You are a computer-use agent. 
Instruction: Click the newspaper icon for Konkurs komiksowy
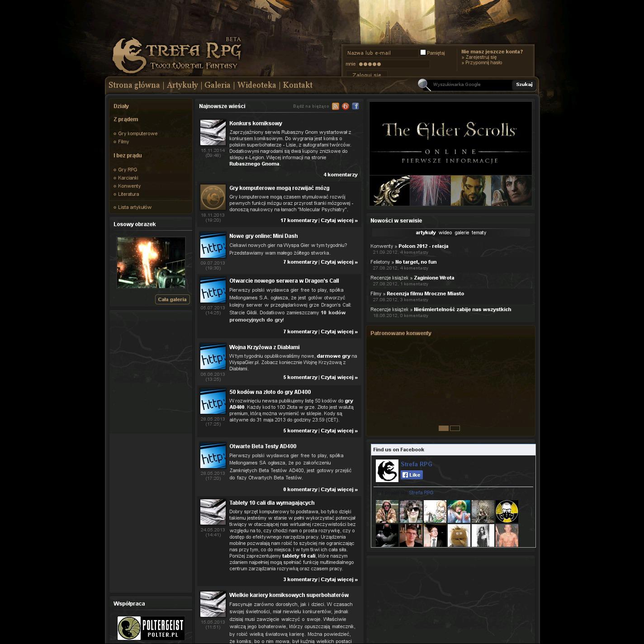[213, 133]
